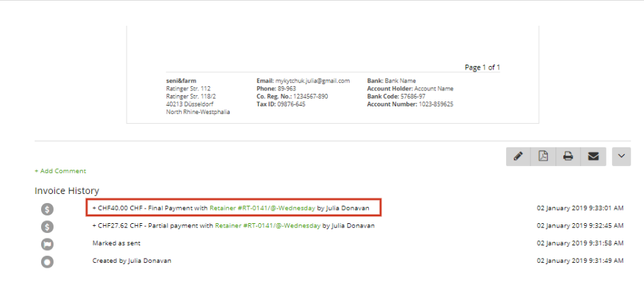Select address line Ratinger Str. 112
644x301 pixels.
point(188,88)
